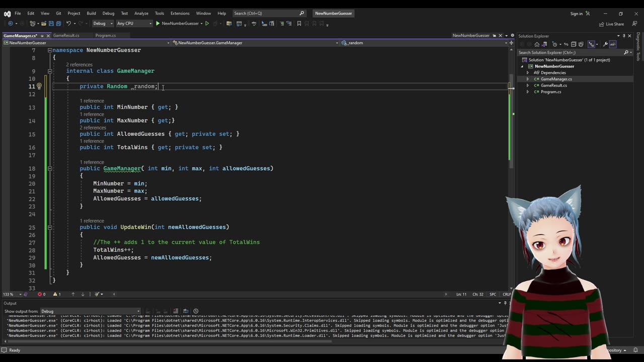This screenshot has height=362, width=644.
Task: Open the _random member navigation dropdown
Action: [424, 43]
